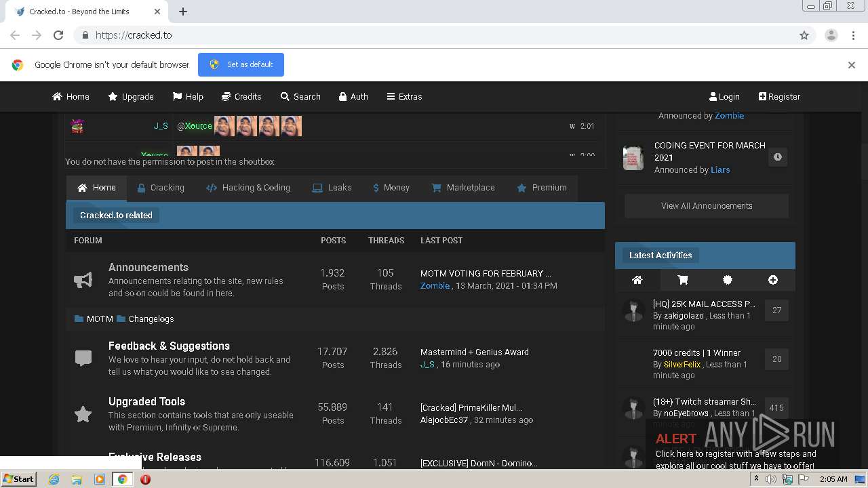
Task: Reload the current page
Action: tap(58, 35)
